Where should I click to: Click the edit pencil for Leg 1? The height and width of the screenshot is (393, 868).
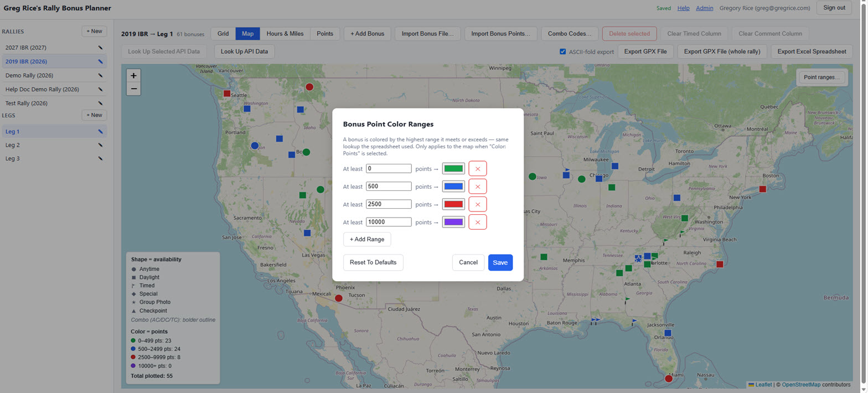pyautogui.click(x=100, y=132)
